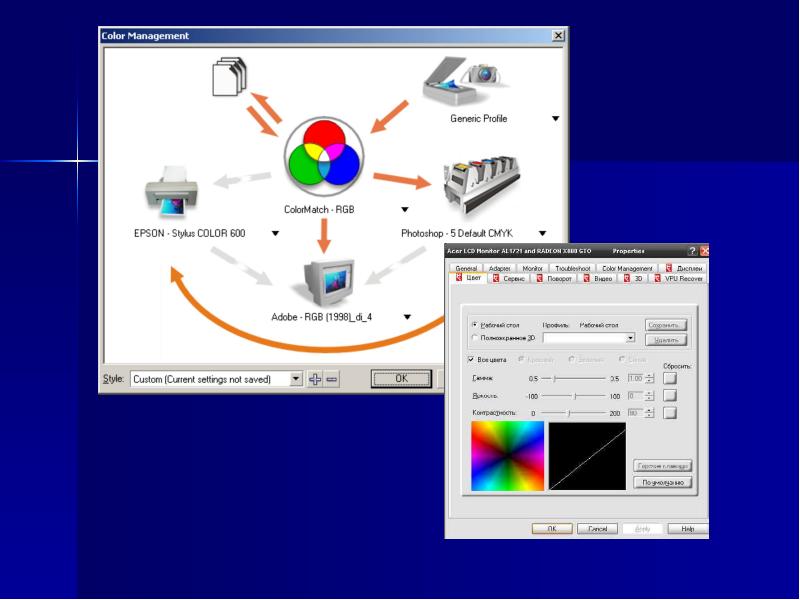Expand the Generic Profile dropdown arrow

(x=556, y=118)
